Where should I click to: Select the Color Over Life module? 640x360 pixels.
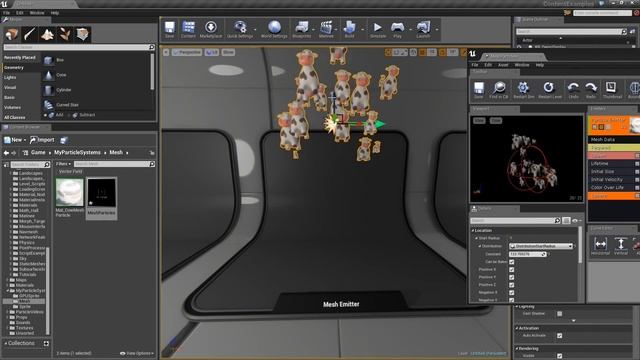point(613,187)
